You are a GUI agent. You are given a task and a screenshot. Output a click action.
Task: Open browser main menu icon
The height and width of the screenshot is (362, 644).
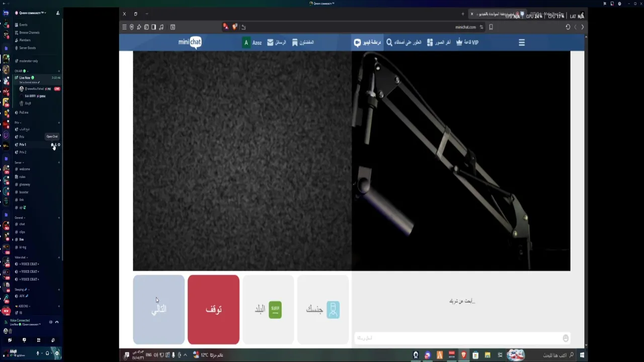(x=124, y=27)
